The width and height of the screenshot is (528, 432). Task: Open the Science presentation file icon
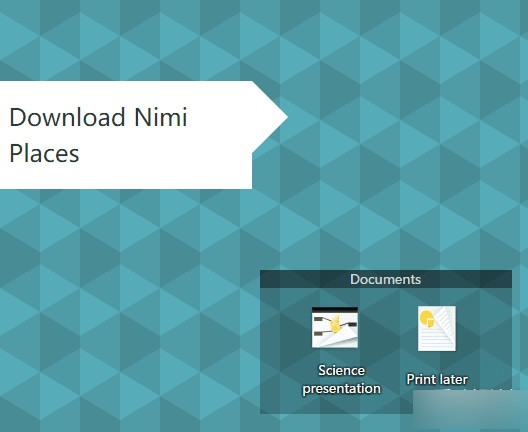[335, 327]
